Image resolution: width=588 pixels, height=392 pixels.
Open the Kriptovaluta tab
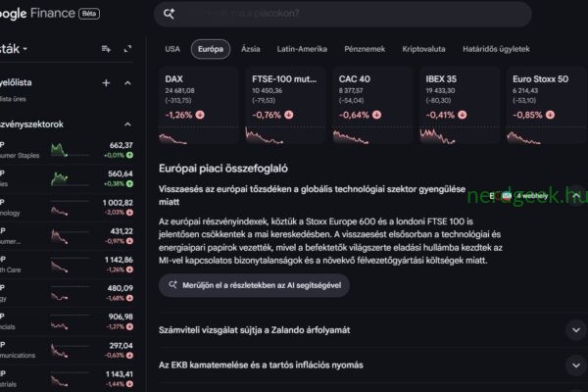click(x=423, y=49)
